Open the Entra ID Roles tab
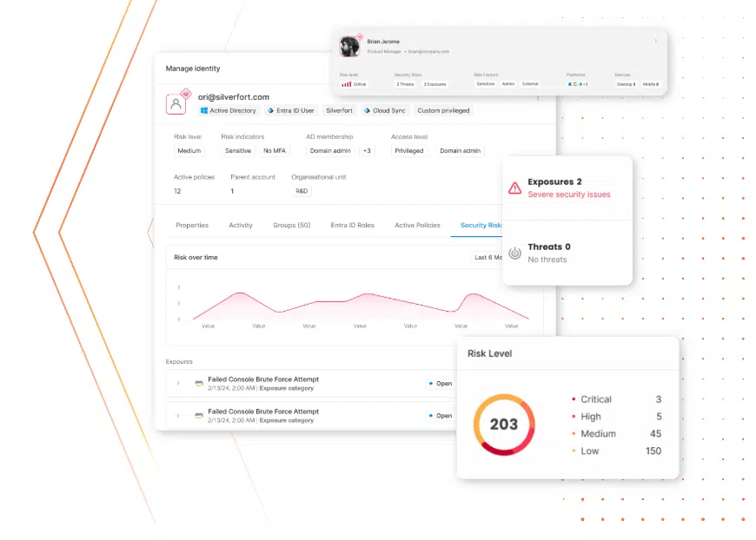Image resolution: width=756 pixels, height=540 pixels. [352, 225]
